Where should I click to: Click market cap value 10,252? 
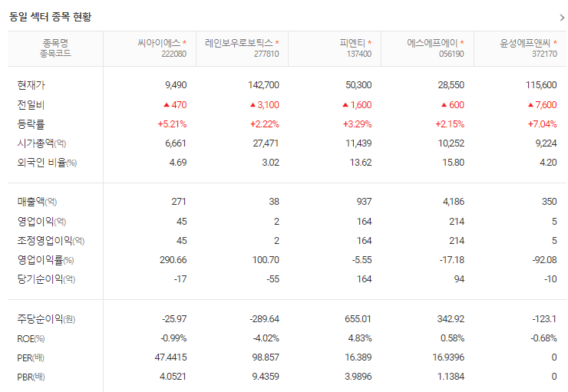[451, 143]
